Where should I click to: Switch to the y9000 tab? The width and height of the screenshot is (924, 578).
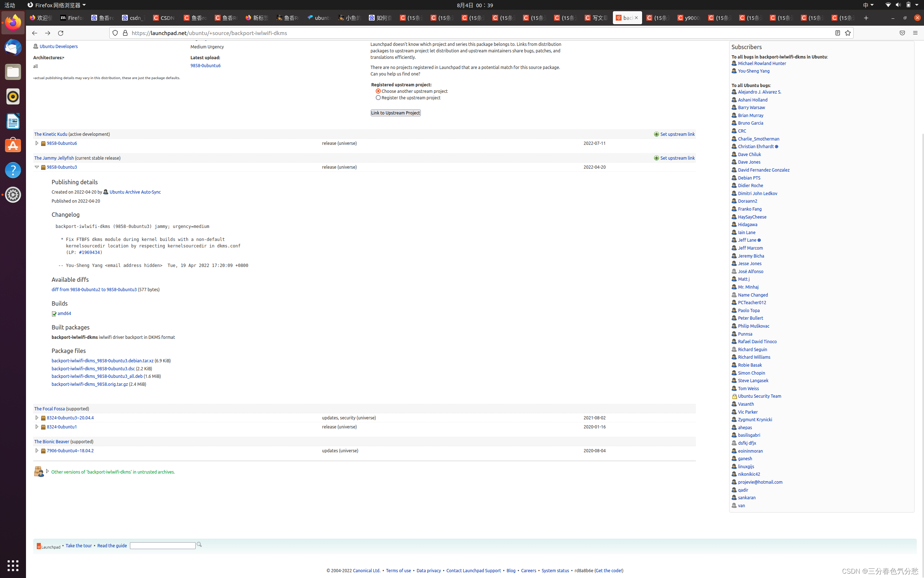(688, 18)
